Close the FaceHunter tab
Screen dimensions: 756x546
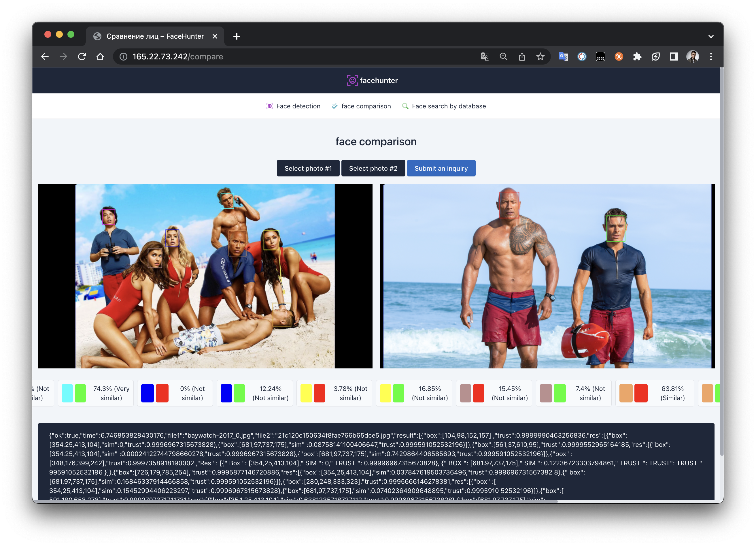[215, 36]
